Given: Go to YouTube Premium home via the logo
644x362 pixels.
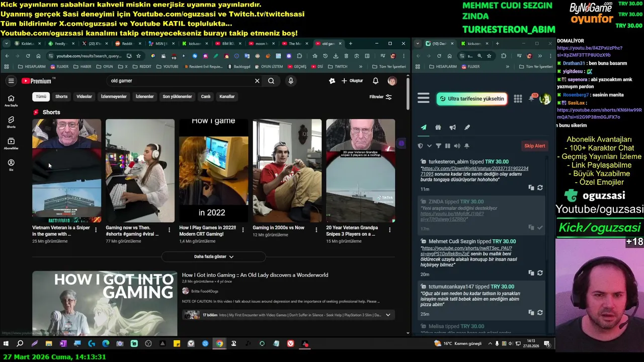Looking at the screenshot, I should [36, 81].
